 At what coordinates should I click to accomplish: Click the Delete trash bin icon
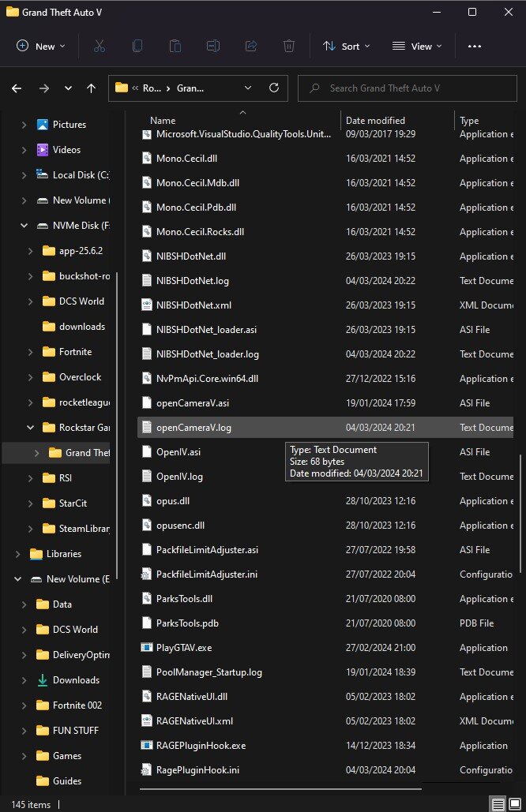(289, 46)
